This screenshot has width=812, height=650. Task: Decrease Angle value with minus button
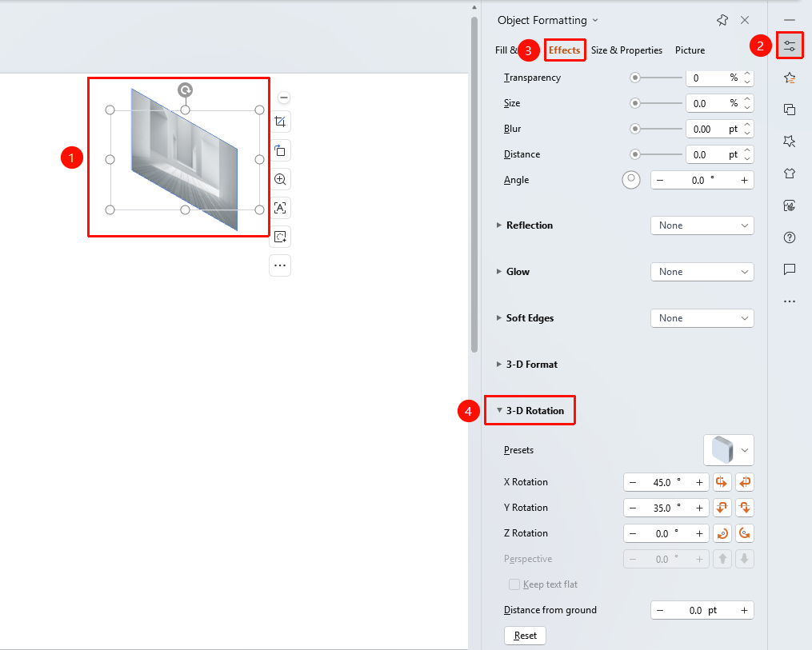[660, 180]
